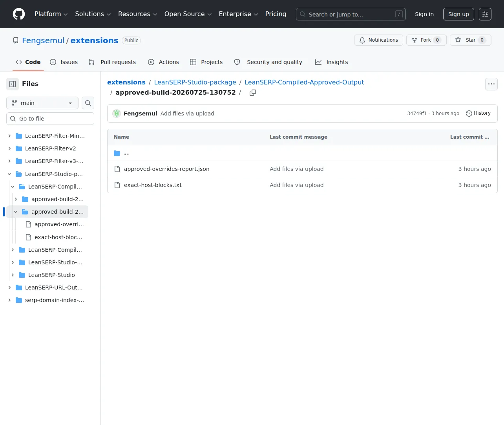This screenshot has height=425, width=504.
Task: Open exact-host-blocks.txt file
Action: click(153, 185)
